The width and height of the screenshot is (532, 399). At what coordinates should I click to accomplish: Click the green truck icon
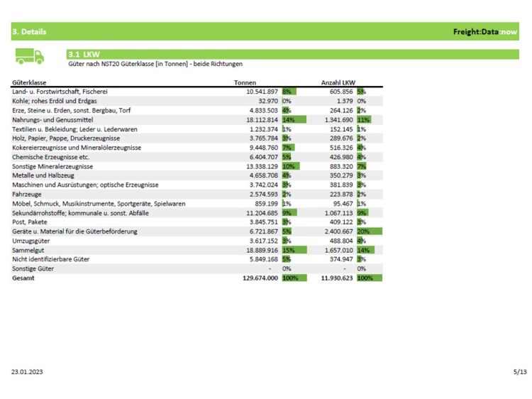[x=30, y=56]
